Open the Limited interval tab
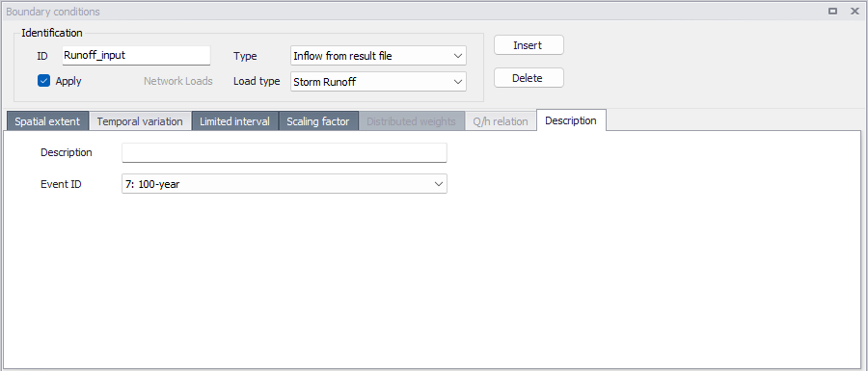The width and height of the screenshot is (868, 371). pos(234,121)
